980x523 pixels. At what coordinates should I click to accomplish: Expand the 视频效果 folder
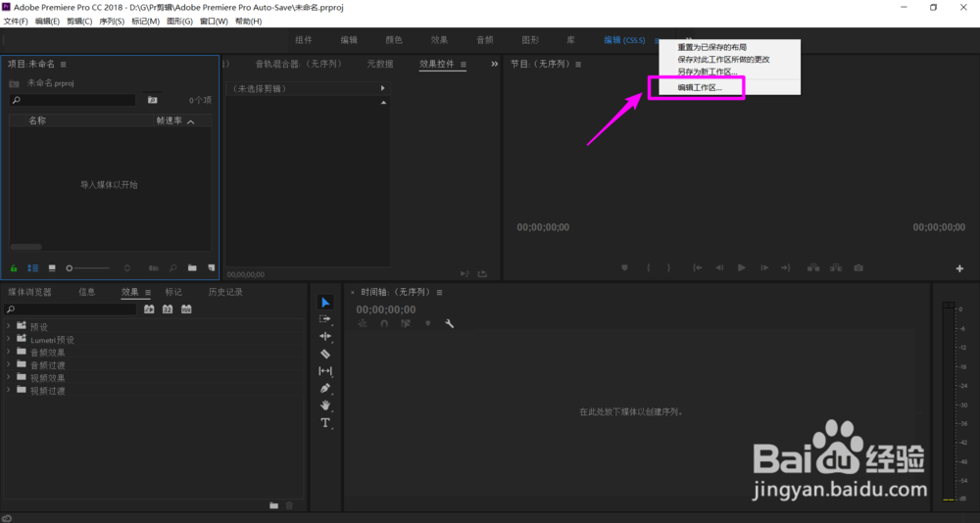[x=8, y=377]
